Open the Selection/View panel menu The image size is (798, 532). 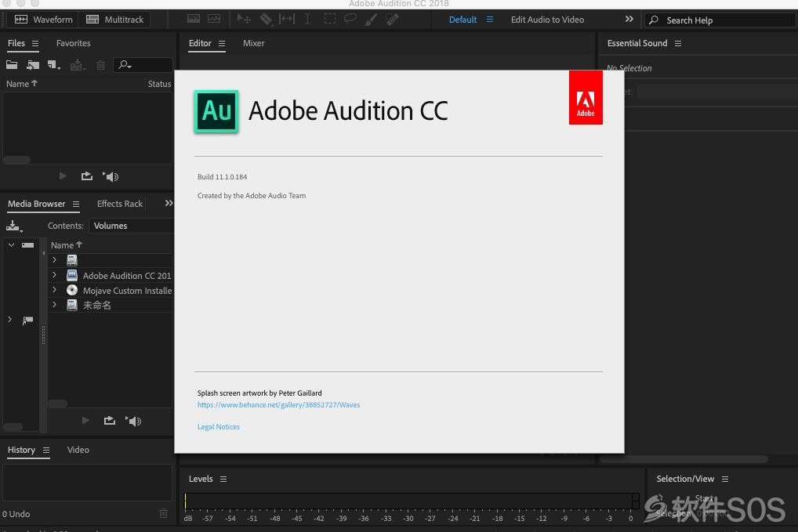coord(725,479)
